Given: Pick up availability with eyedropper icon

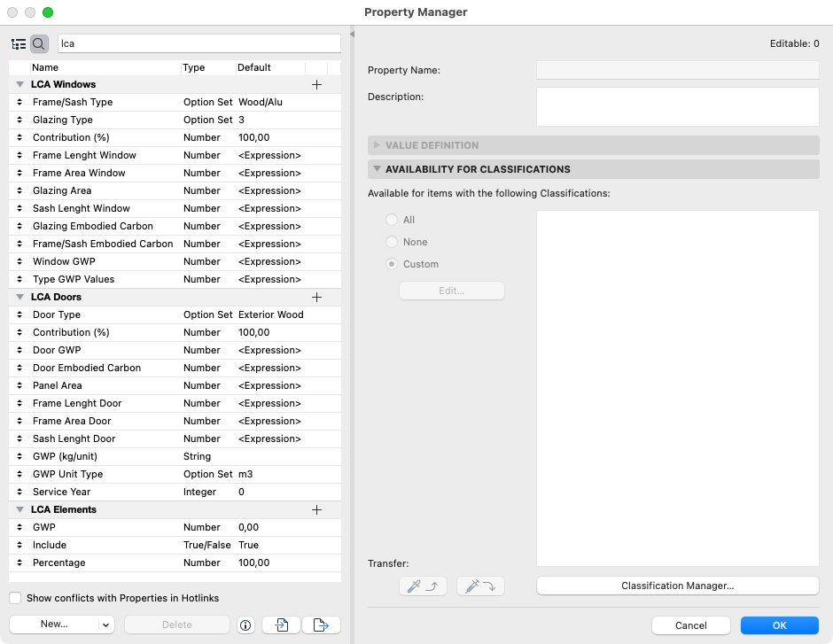Looking at the screenshot, I should click(x=423, y=586).
